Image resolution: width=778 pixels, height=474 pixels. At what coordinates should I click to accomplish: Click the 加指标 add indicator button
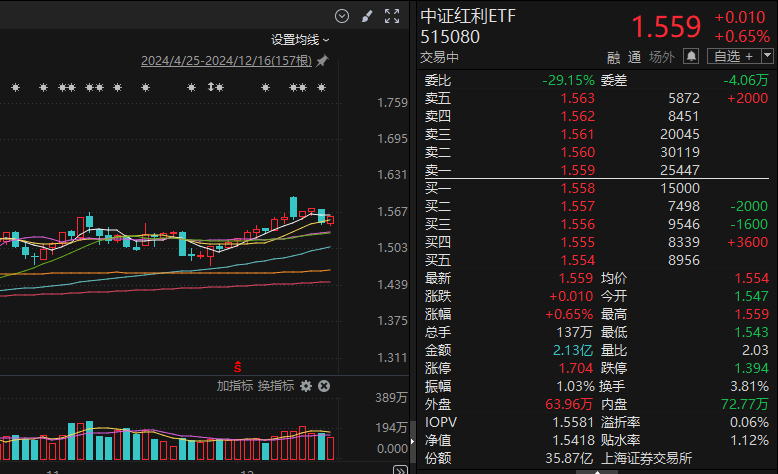click(235, 386)
